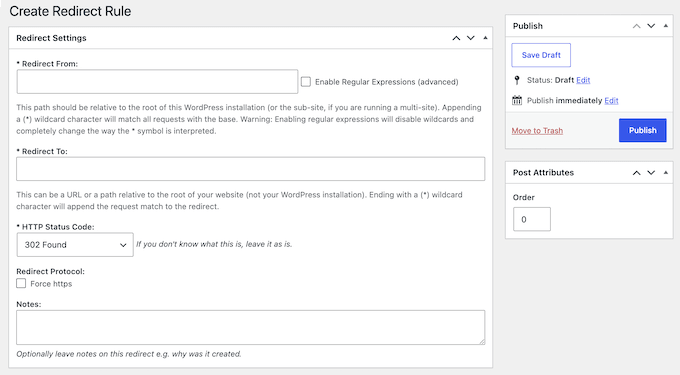Click the Save Draft button

pyautogui.click(x=541, y=55)
